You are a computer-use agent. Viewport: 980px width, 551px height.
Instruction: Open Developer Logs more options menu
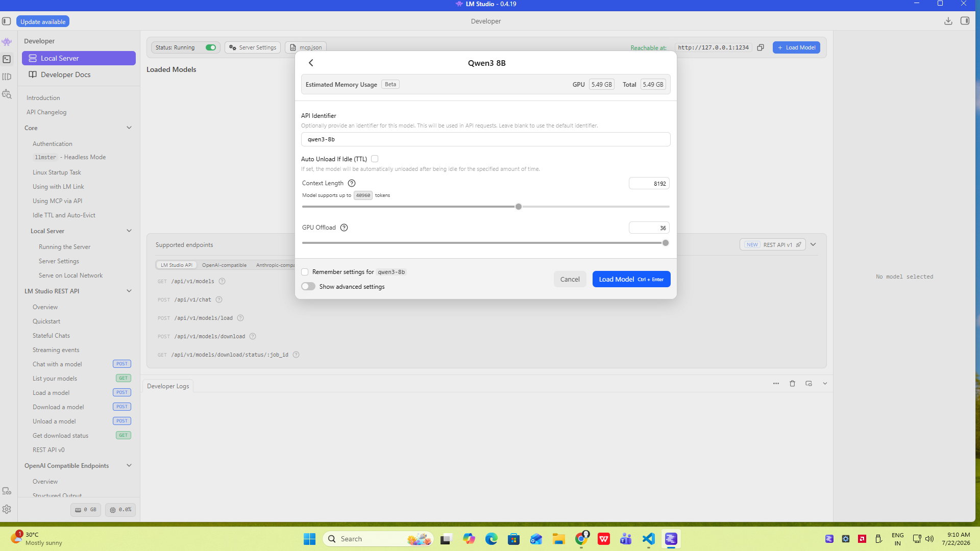pos(776,384)
